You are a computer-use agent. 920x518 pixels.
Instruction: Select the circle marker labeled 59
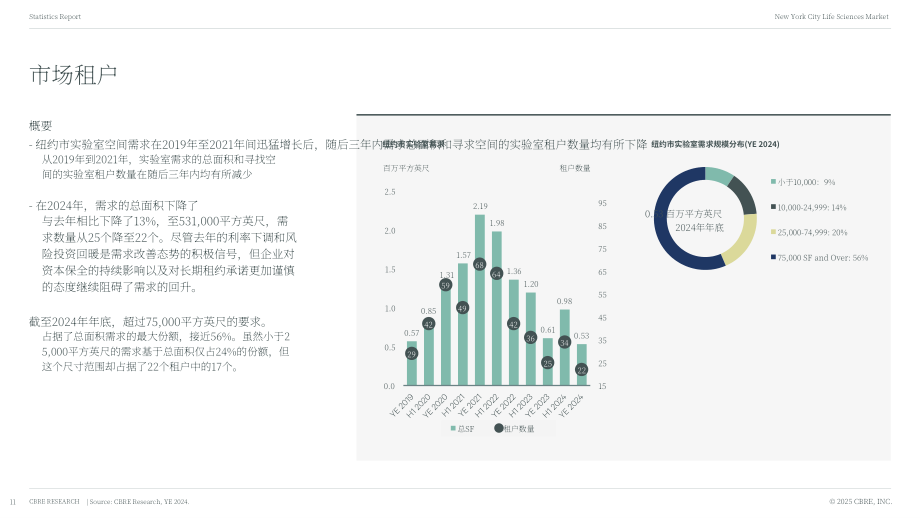click(x=445, y=285)
